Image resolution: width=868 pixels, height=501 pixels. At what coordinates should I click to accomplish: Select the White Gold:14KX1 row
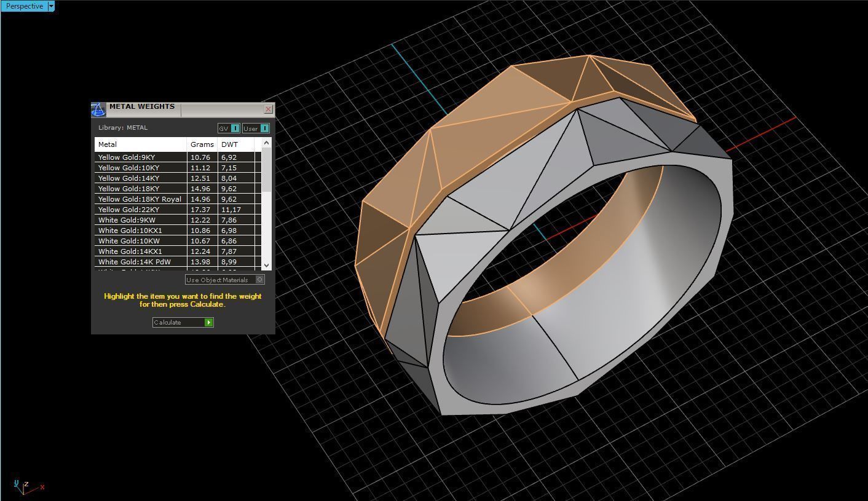click(178, 251)
